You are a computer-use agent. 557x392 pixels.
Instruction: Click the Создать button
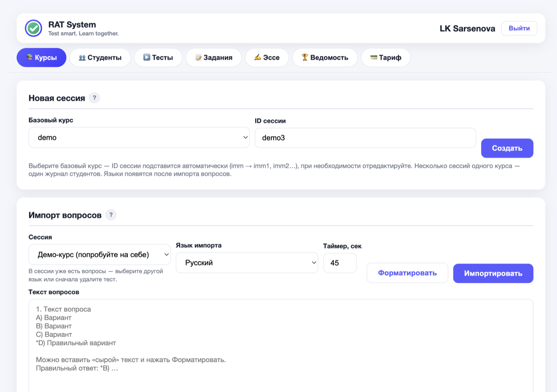[x=507, y=148]
